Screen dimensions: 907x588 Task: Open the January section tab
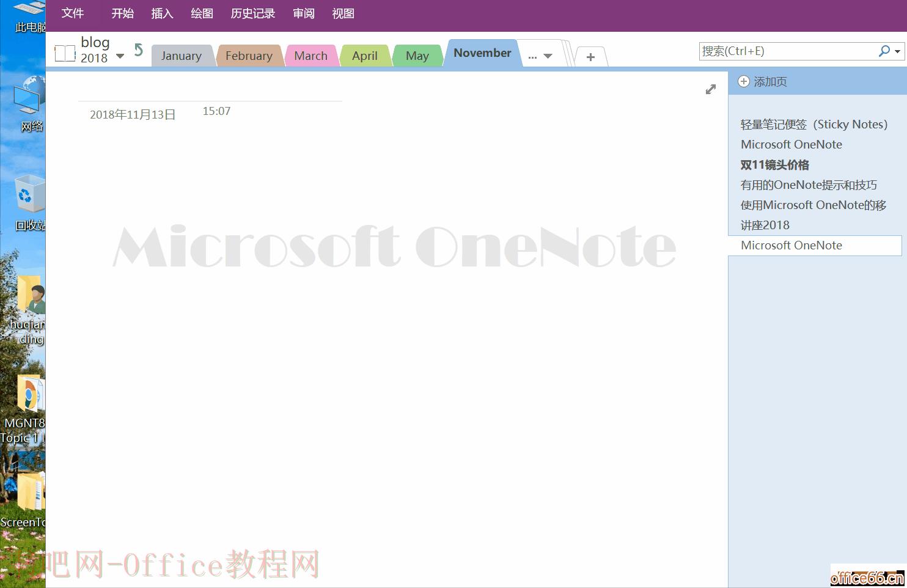coord(182,56)
